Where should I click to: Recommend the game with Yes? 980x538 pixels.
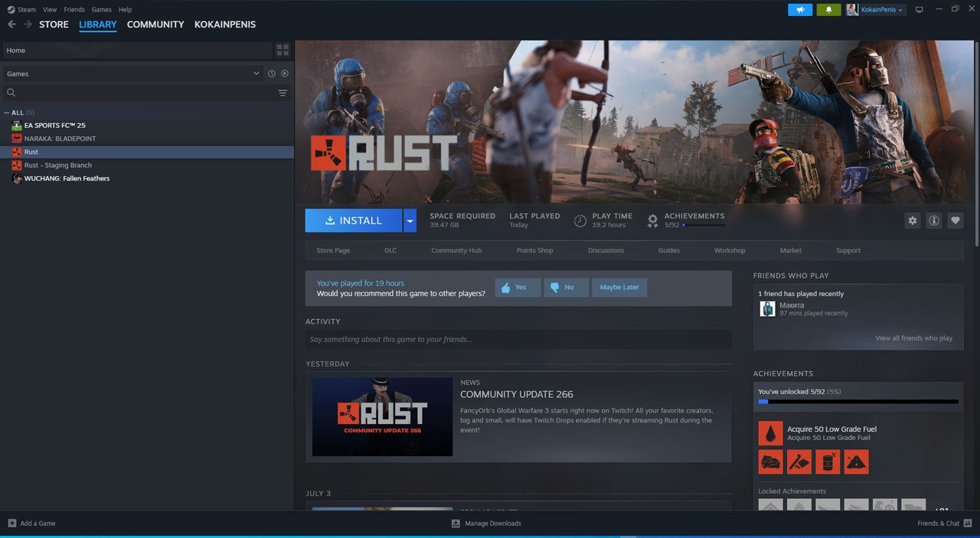(518, 287)
